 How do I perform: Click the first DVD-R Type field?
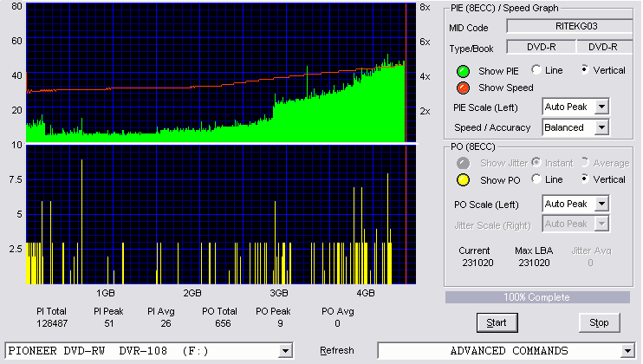coord(542,47)
